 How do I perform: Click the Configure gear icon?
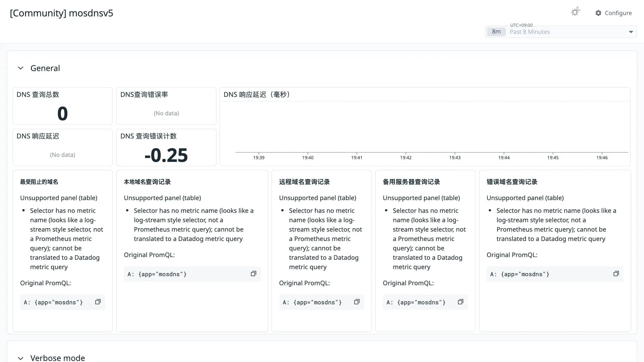tap(598, 13)
